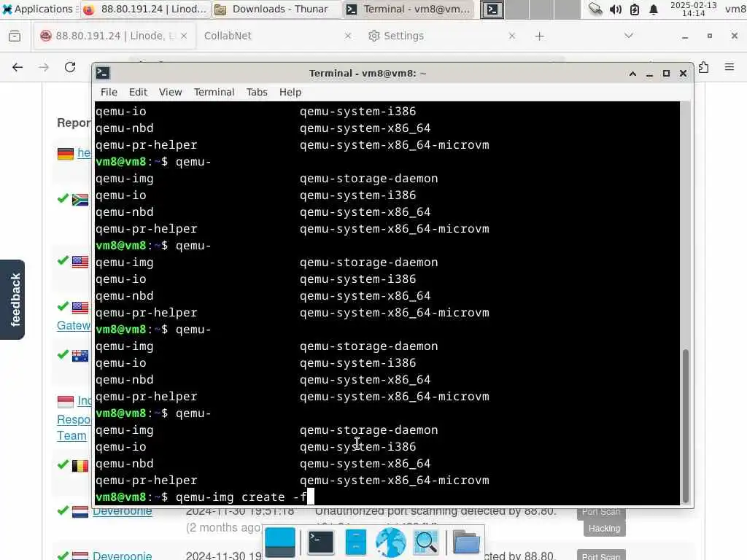Open the terminal Help menu
The height and width of the screenshot is (560, 747).
coord(290,92)
